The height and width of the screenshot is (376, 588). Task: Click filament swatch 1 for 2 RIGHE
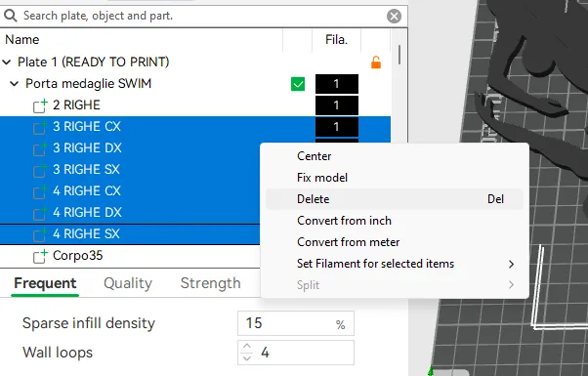pyautogui.click(x=337, y=105)
